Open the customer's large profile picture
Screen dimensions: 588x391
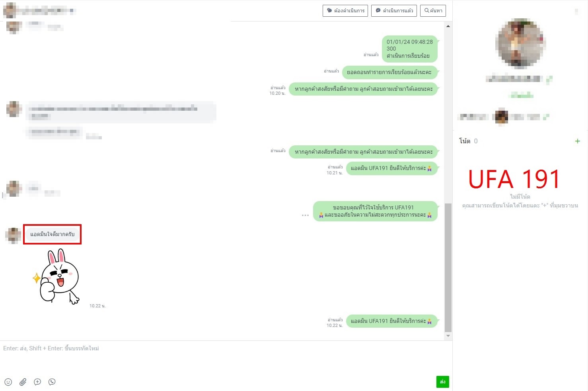pos(520,43)
